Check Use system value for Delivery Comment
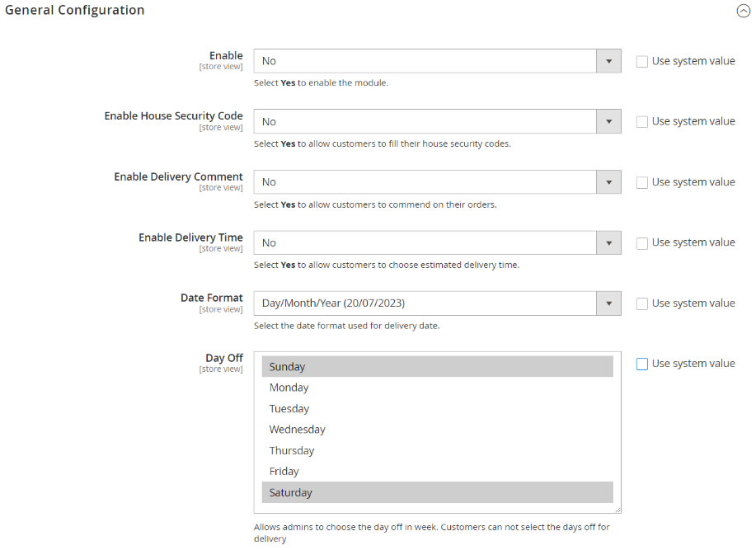The width and height of the screenshot is (756, 550). click(642, 182)
